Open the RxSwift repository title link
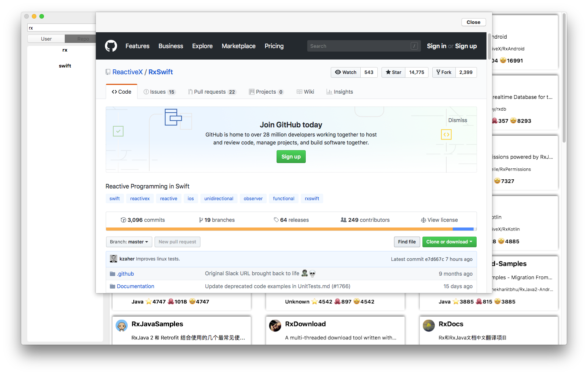Viewport: 588px width, 375px height. [161, 72]
